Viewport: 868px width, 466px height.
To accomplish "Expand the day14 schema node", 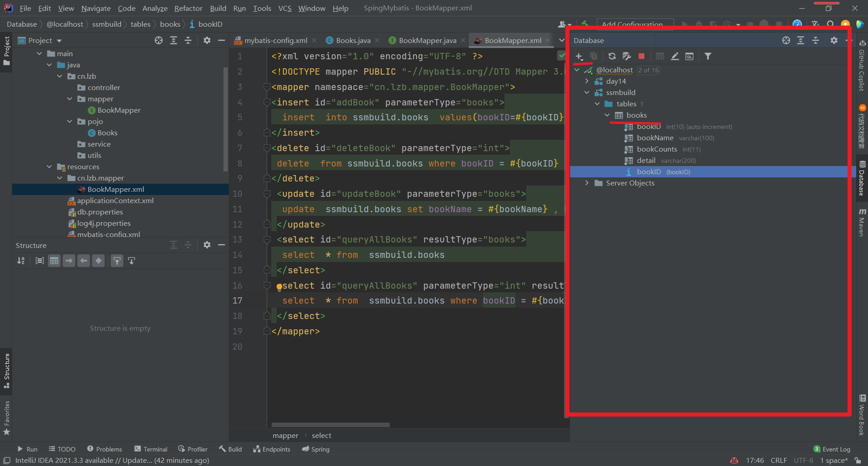I will click(x=587, y=81).
